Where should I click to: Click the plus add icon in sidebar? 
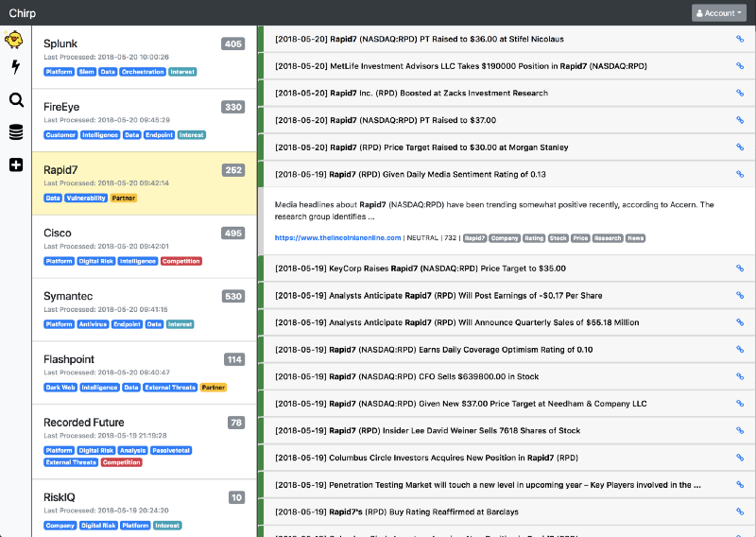16,165
